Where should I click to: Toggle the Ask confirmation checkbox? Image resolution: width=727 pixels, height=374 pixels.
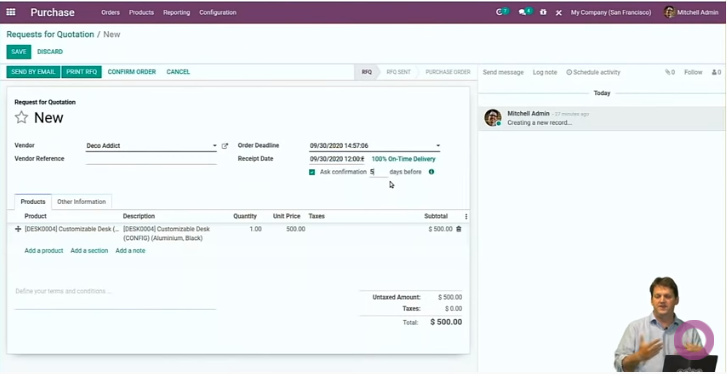[x=312, y=172]
